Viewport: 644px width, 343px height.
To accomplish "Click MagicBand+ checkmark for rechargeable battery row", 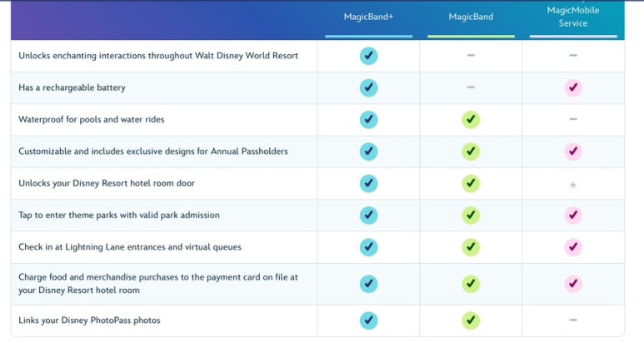I will pyautogui.click(x=368, y=87).
